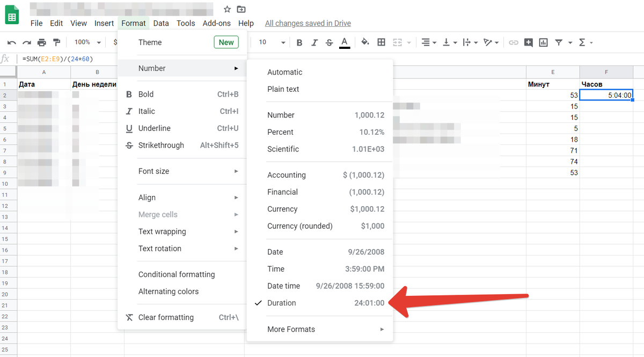Image resolution: width=644 pixels, height=357 pixels.
Task: Select the Currency (rounded) format
Action: pyautogui.click(x=320, y=226)
